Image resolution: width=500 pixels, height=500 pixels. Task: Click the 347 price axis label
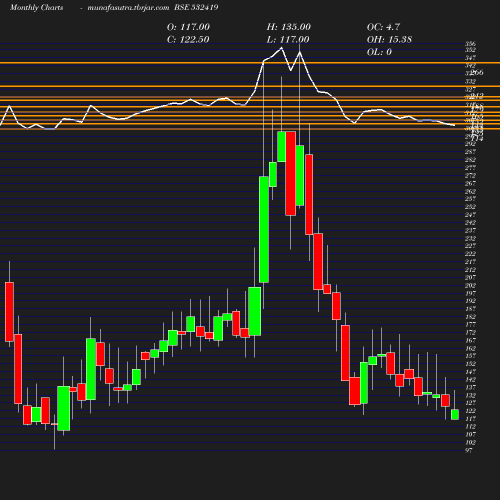470,58
